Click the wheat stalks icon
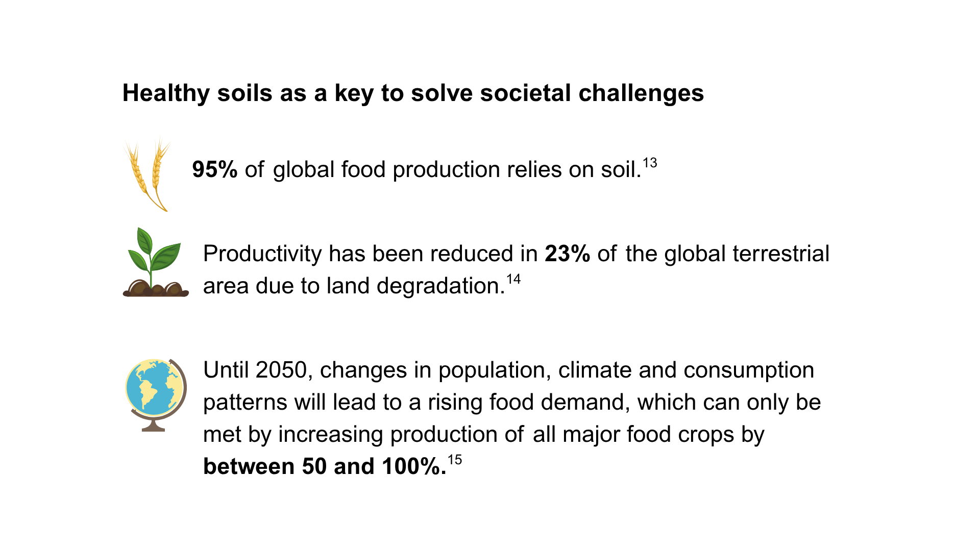Viewport: 980px width, 551px height. [146, 174]
